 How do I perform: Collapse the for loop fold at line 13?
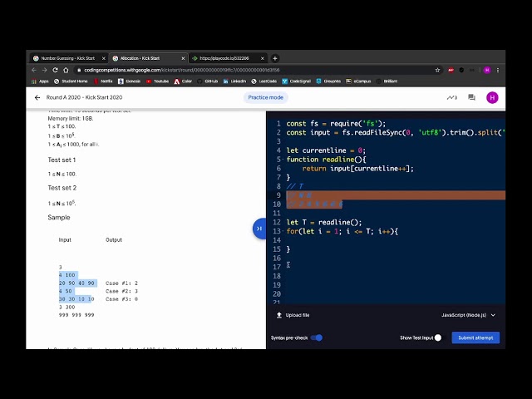(x=283, y=231)
